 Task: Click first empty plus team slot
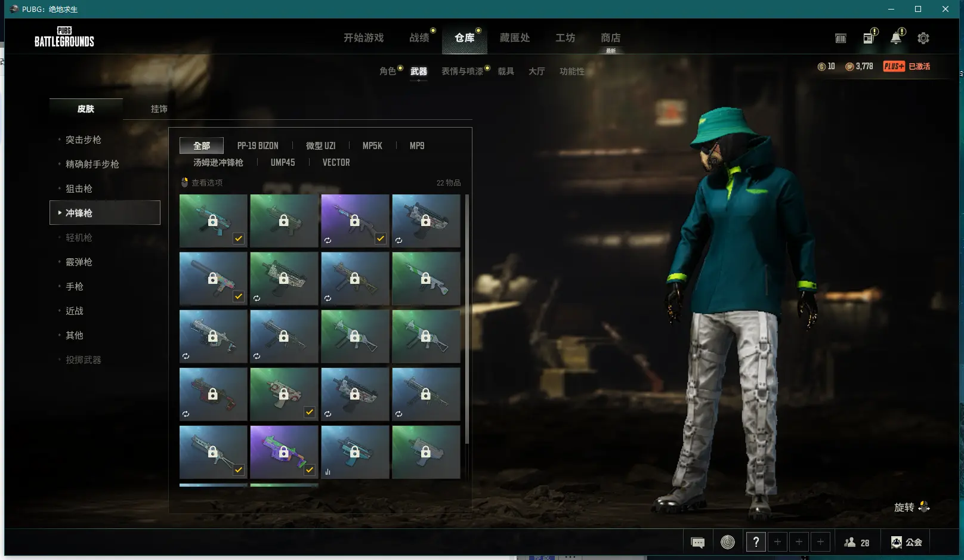(x=777, y=542)
